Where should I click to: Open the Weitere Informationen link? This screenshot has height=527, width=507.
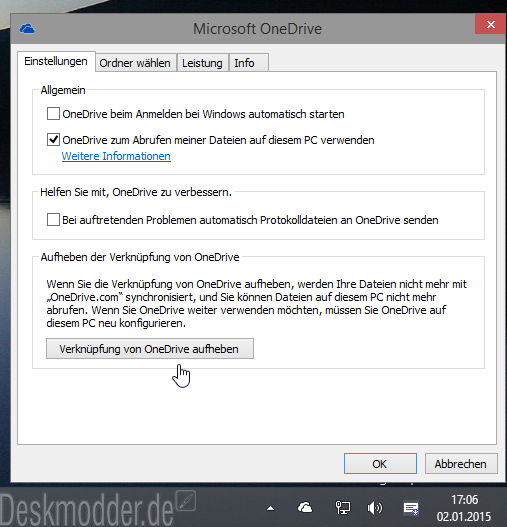tap(116, 156)
